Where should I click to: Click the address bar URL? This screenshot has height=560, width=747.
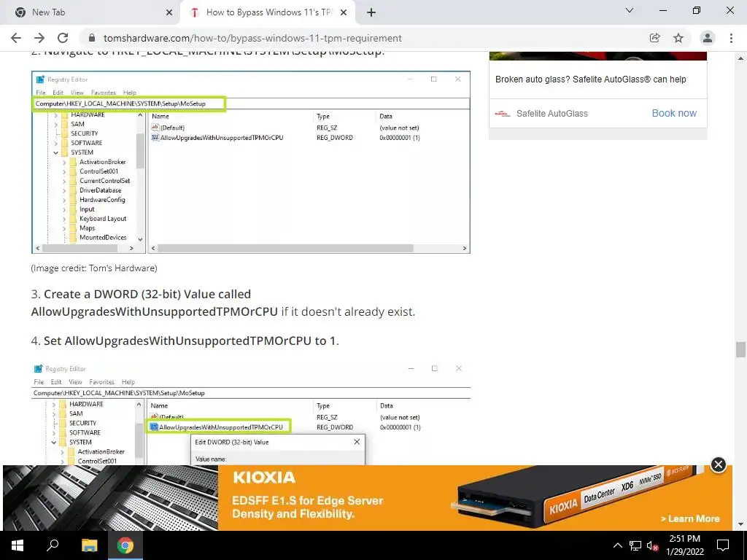[252, 38]
